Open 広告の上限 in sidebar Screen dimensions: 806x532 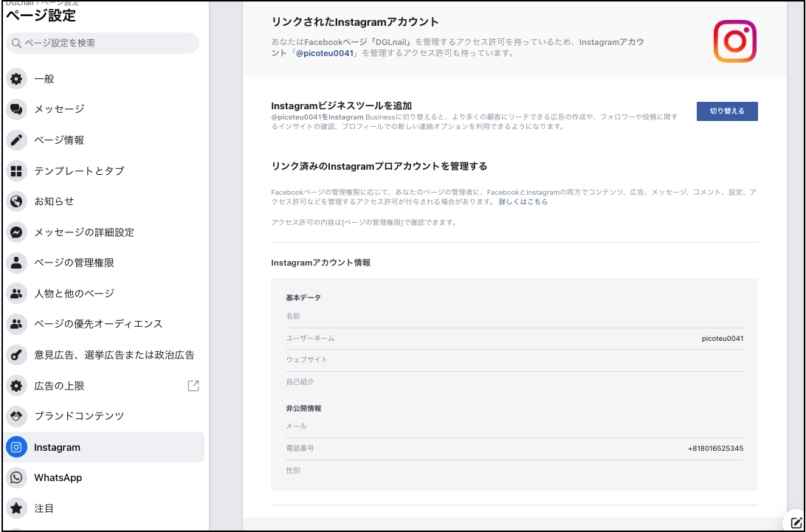(104, 385)
